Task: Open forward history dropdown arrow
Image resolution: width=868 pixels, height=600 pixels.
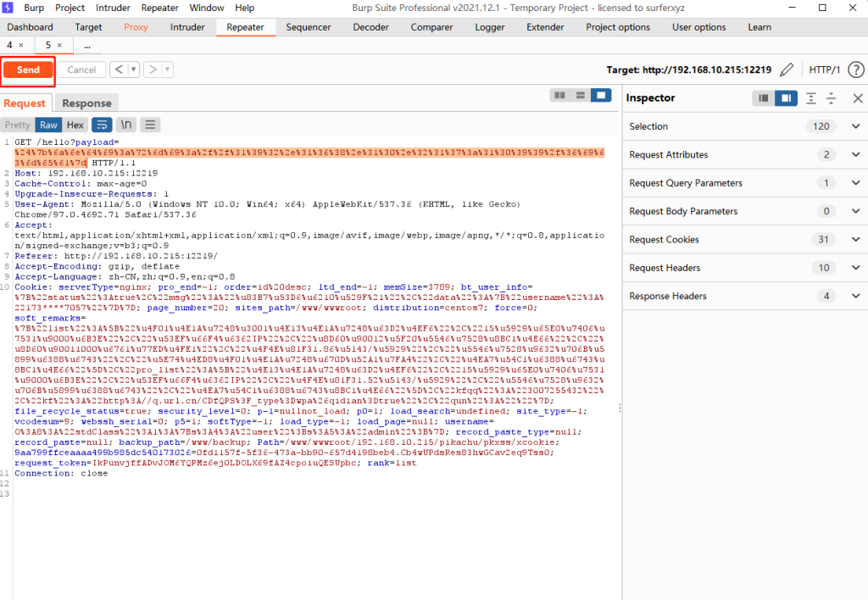Action: pyautogui.click(x=167, y=69)
